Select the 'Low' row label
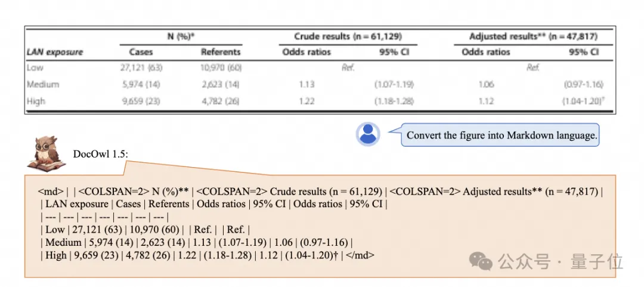This screenshot has height=287, width=644. [35, 68]
